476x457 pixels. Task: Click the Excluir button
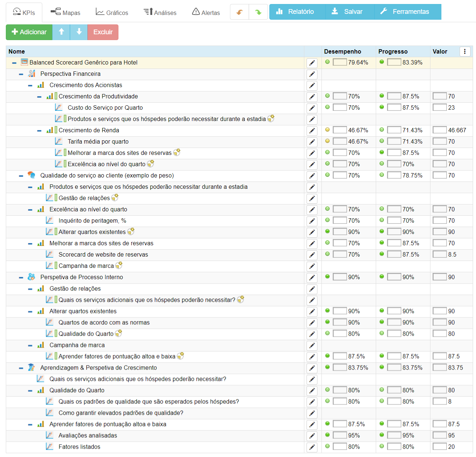pos(103,32)
